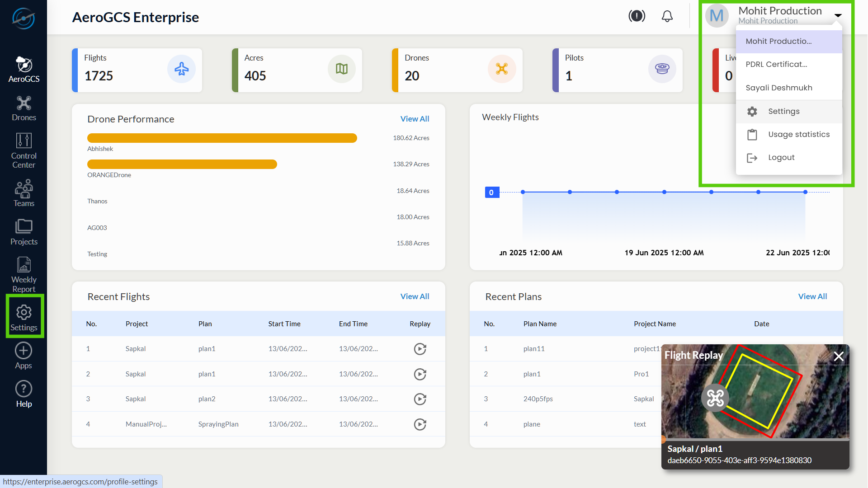Click '240p5fps' plan name
The height and width of the screenshot is (488, 868).
click(538, 399)
